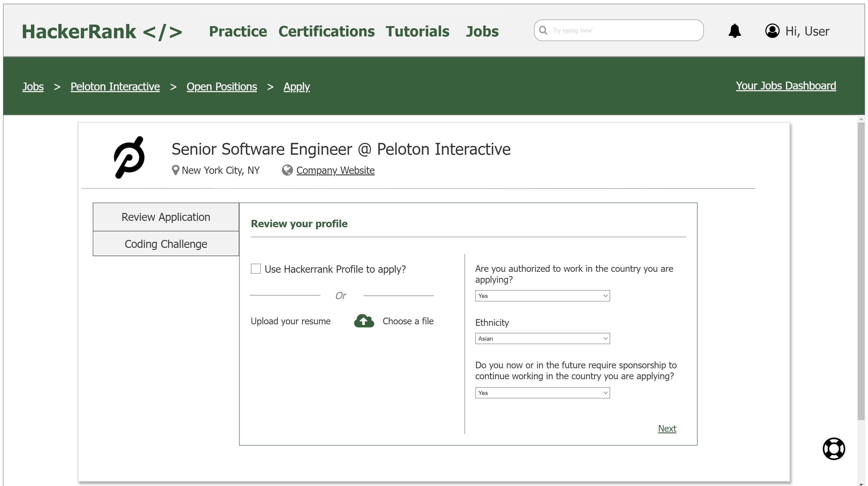Image resolution: width=868 pixels, height=486 pixels.
Task: Open the sponsorship requirement dropdown
Action: pos(542,393)
